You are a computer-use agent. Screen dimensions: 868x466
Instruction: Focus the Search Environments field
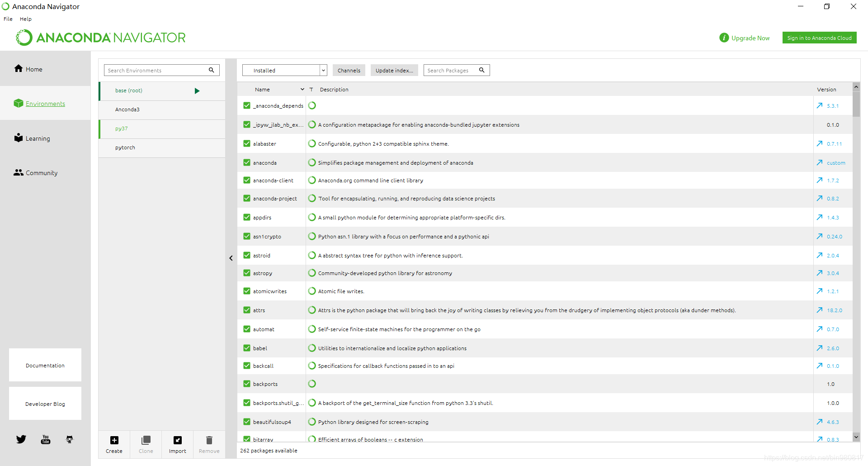pyautogui.click(x=162, y=70)
